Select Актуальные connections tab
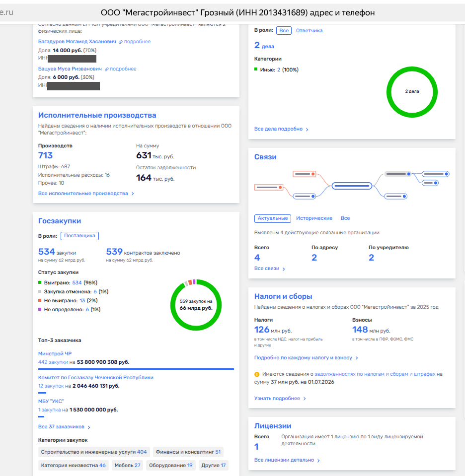 (273, 218)
